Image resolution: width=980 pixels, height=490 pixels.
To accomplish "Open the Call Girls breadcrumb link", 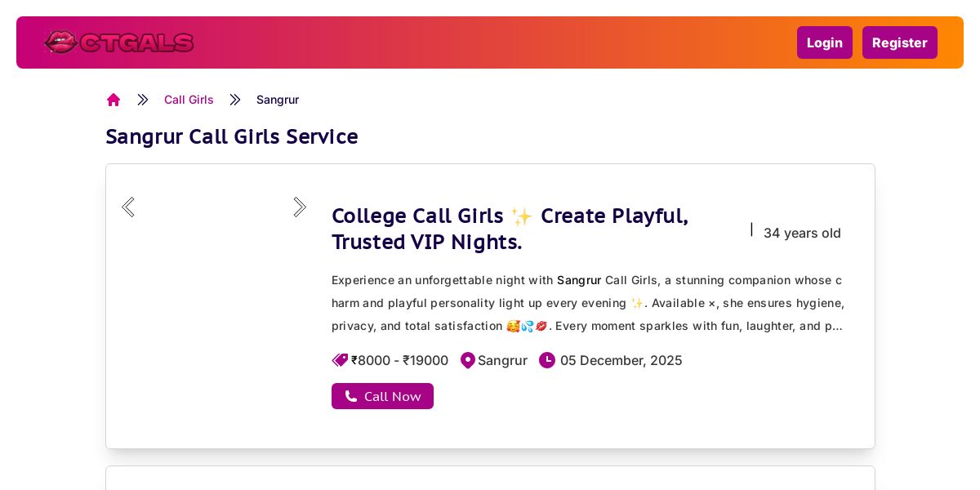I will pyautogui.click(x=189, y=100).
